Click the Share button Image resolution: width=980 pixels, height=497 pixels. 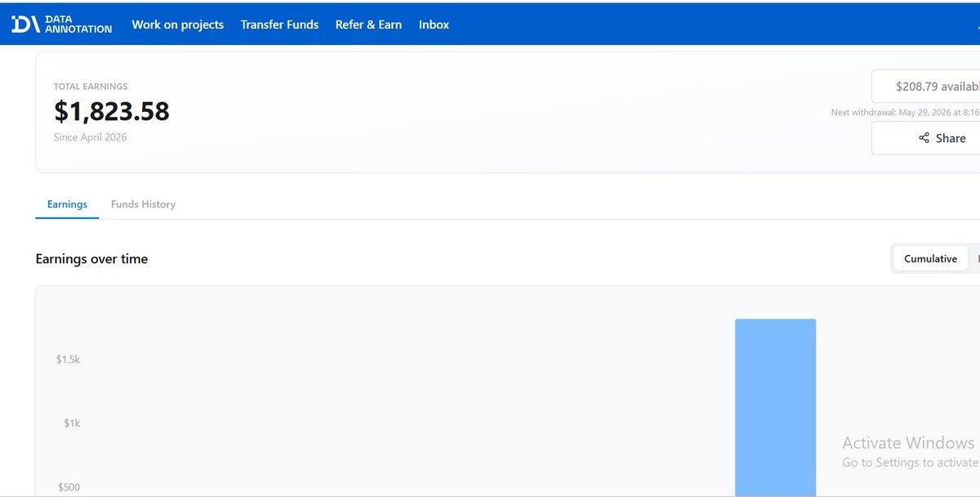point(926,138)
